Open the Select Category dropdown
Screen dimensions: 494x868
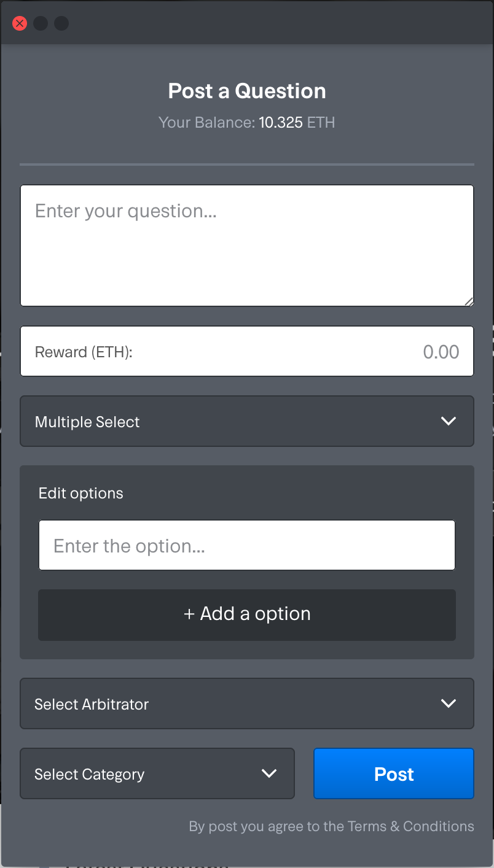pyautogui.click(x=157, y=773)
